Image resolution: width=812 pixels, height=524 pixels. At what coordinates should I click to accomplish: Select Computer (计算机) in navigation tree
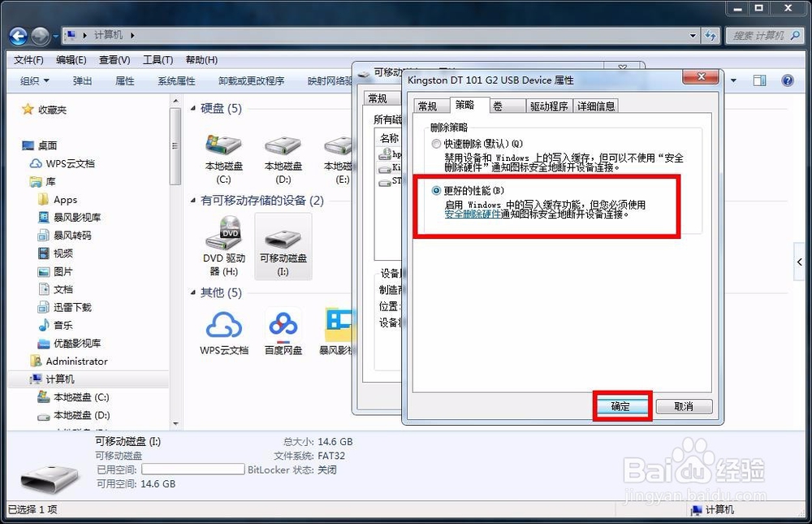[x=52, y=379]
